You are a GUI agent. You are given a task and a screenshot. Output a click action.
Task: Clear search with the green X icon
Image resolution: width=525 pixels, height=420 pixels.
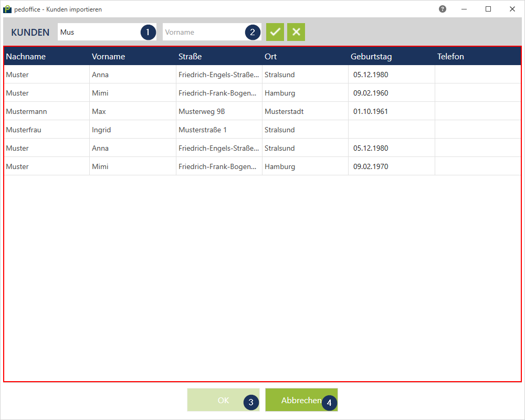tap(296, 32)
